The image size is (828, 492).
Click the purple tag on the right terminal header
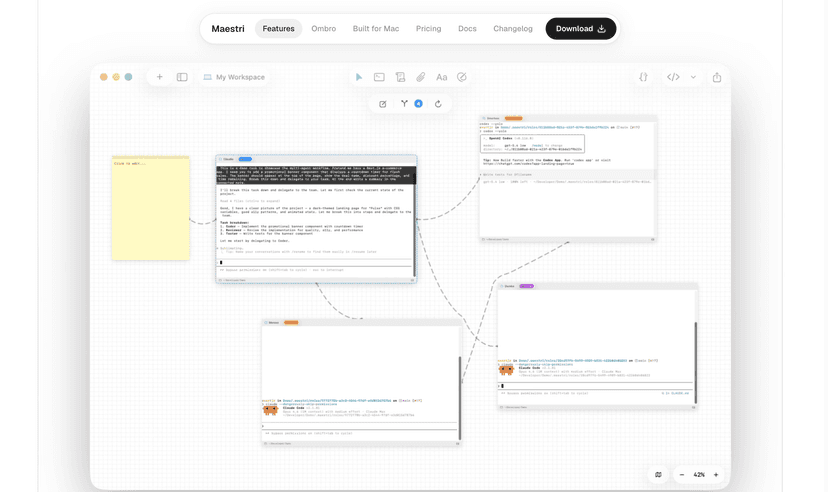(x=526, y=286)
